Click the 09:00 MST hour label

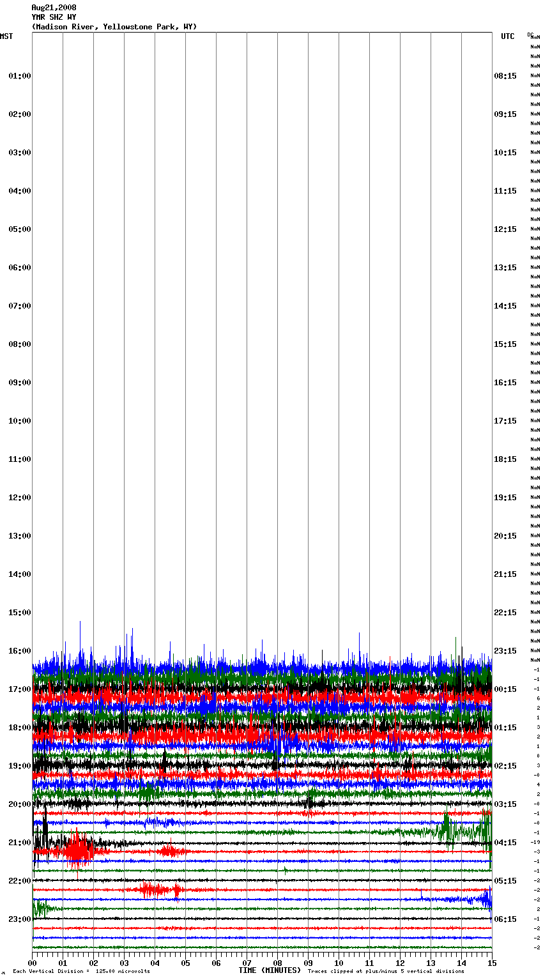20,383
